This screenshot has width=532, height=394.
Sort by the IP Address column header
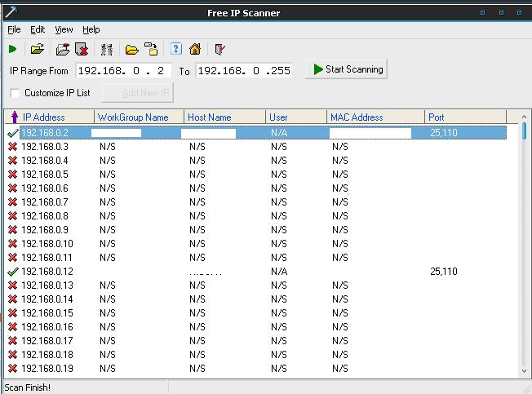pyautogui.click(x=49, y=117)
